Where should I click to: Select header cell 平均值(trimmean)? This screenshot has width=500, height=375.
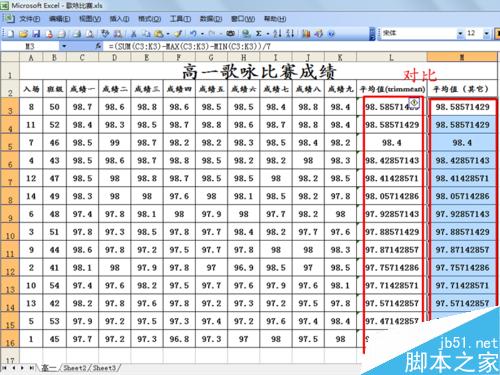[392, 89]
